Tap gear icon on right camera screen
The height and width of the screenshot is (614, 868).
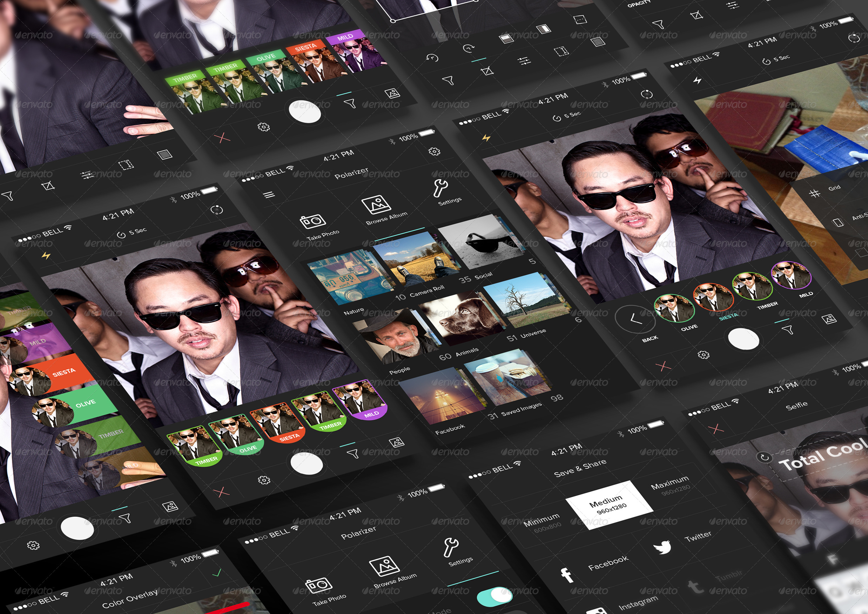point(703,354)
